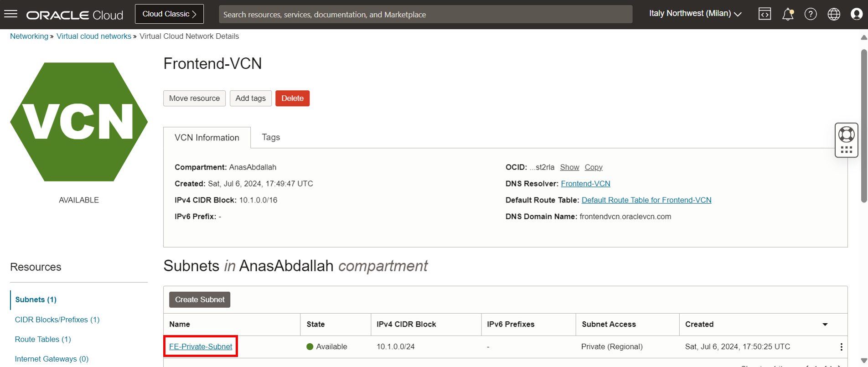The height and width of the screenshot is (367, 868).
Task: Open Route Tables (1) resource
Action: (x=43, y=339)
